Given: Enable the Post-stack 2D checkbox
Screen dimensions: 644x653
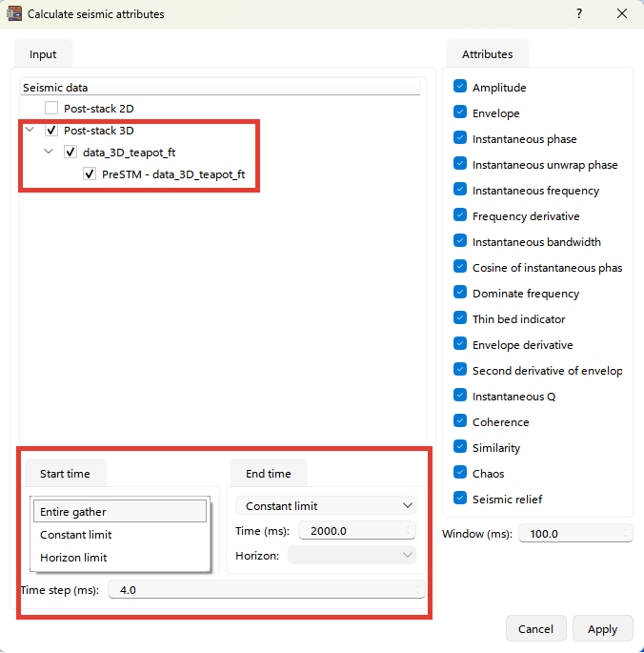Looking at the screenshot, I should point(51,109).
